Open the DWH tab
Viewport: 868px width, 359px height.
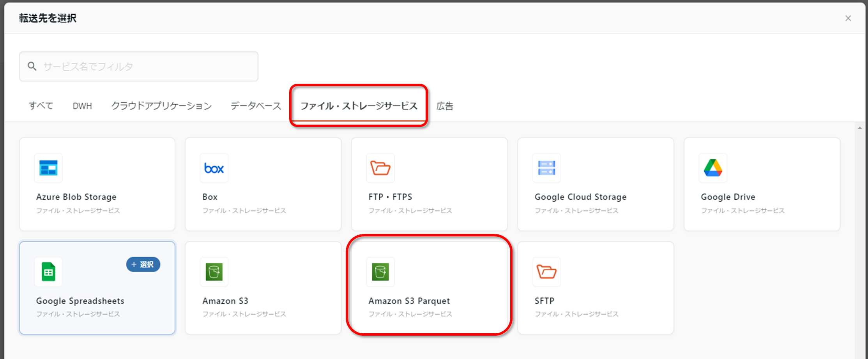pos(82,106)
